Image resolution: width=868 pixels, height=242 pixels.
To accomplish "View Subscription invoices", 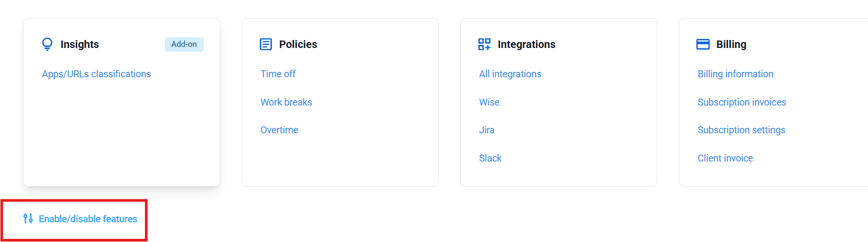I will point(742,102).
